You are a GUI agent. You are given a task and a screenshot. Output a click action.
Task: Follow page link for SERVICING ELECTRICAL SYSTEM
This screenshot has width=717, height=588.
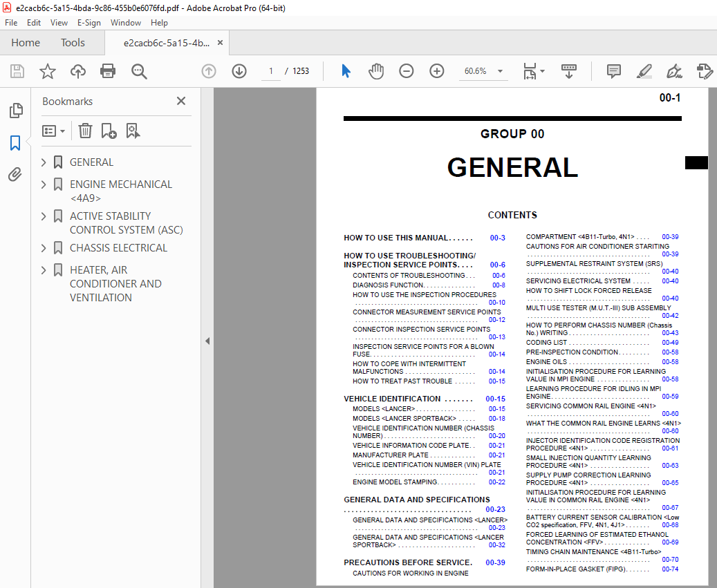(671, 281)
